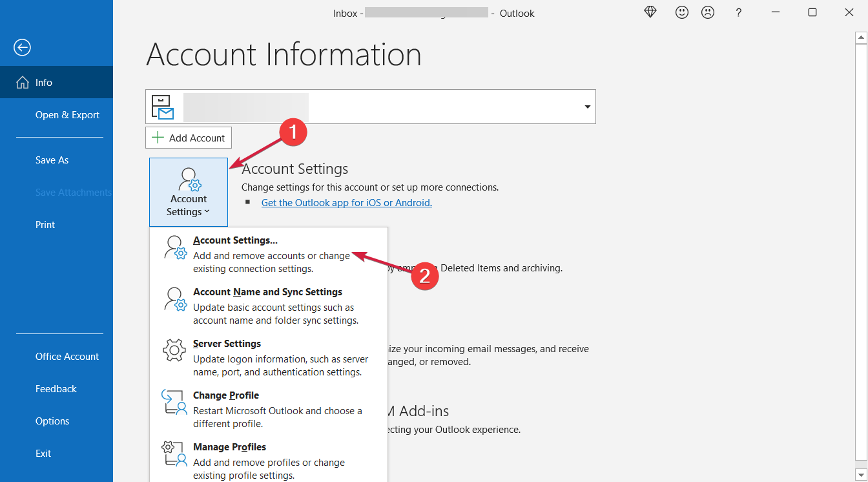Click the scrollbar down arrow
Screen dimensions: 868x482
tap(860, 474)
